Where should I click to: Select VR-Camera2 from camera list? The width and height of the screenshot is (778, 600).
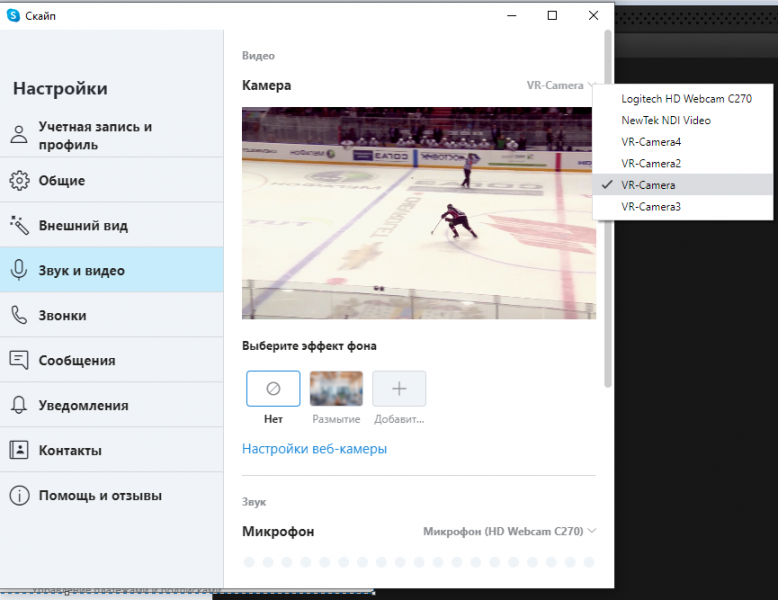(683, 163)
